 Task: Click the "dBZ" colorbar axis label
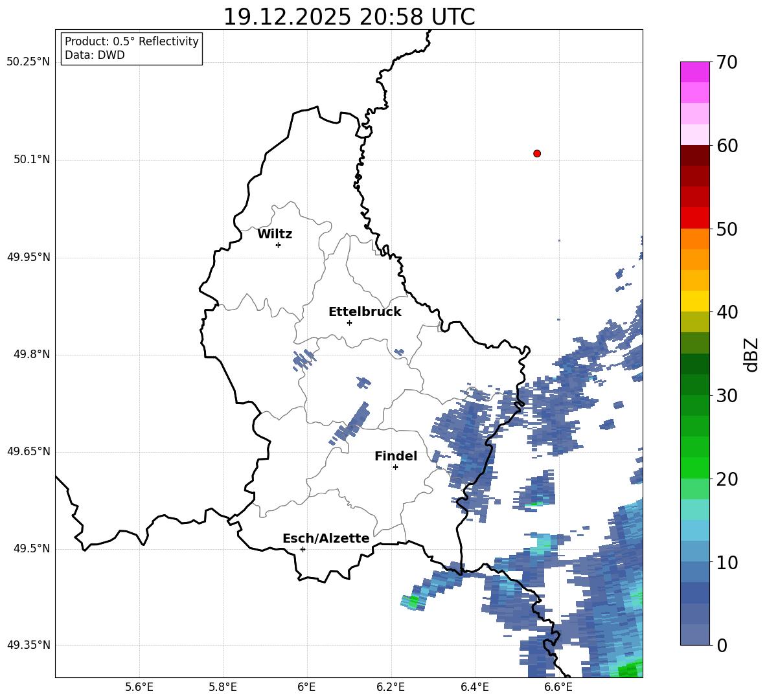(752, 354)
